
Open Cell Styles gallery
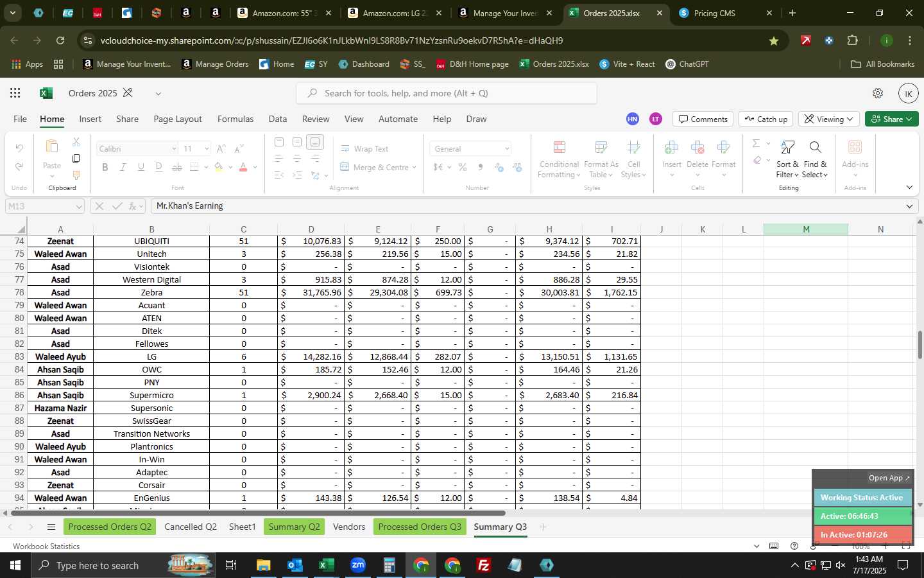pyautogui.click(x=633, y=159)
